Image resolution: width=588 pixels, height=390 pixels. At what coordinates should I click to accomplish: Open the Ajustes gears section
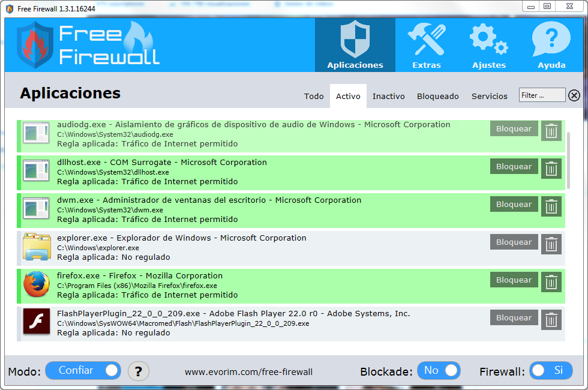point(488,44)
